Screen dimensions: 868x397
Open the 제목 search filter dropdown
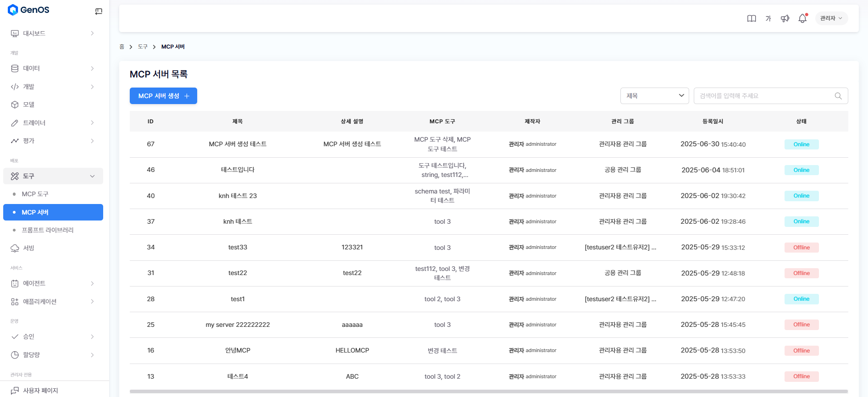point(654,96)
